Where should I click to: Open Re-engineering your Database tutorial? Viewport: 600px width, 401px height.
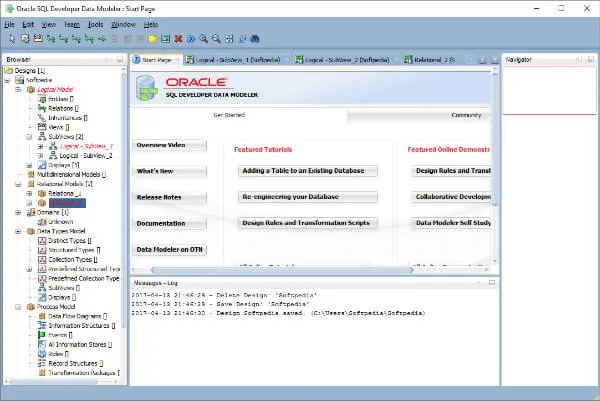pos(308,197)
